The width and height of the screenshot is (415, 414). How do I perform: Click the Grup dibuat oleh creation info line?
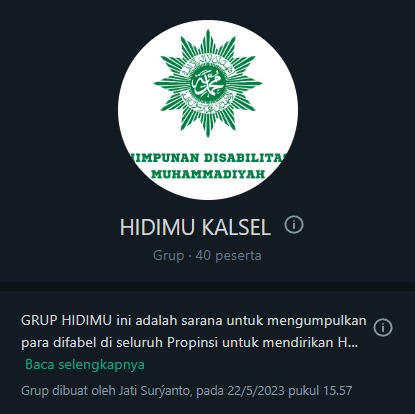pyautogui.click(x=186, y=390)
